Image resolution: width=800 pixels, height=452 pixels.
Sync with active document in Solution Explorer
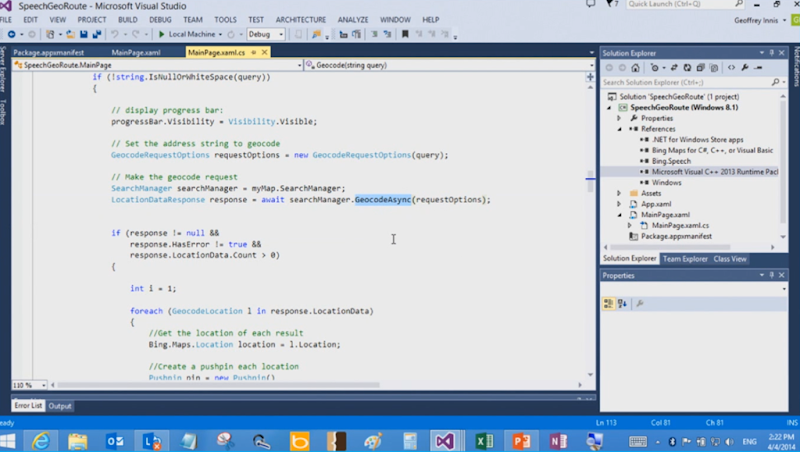coord(674,68)
